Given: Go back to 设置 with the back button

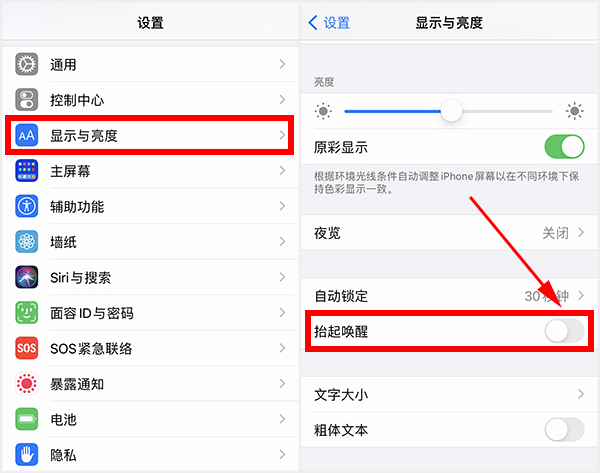Looking at the screenshot, I should pos(330,22).
